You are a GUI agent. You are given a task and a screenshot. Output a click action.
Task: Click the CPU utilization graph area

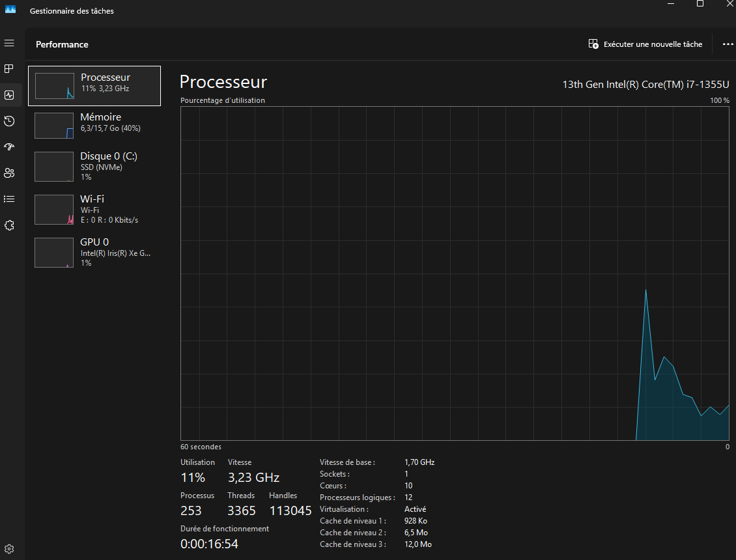455,273
